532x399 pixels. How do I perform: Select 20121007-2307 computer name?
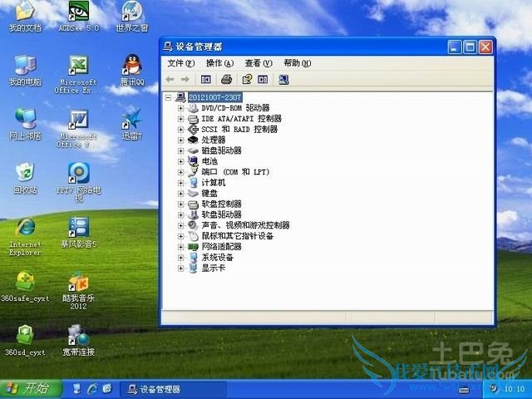214,98
